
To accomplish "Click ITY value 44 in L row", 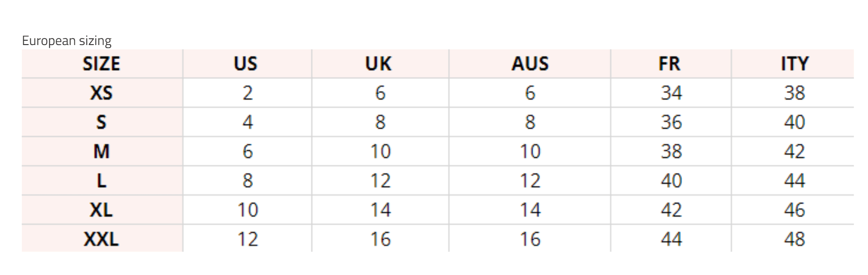I will (x=794, y=181).
